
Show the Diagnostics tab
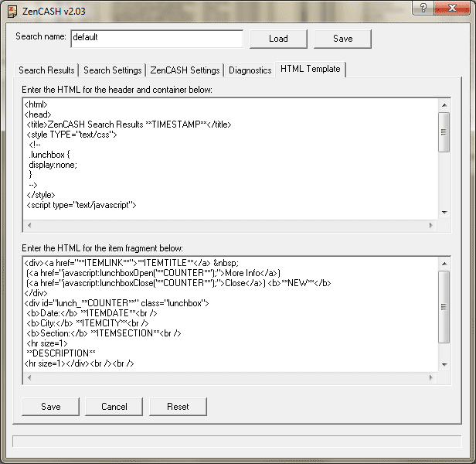[x=250, y=70]
